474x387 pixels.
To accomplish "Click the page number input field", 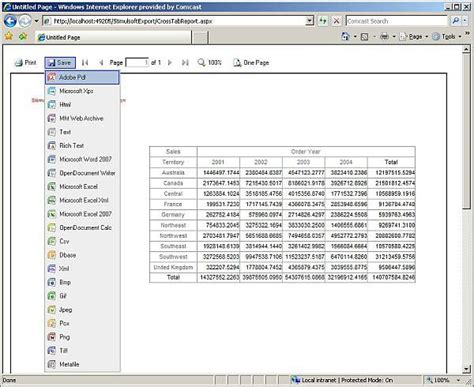I will point(137,63).
